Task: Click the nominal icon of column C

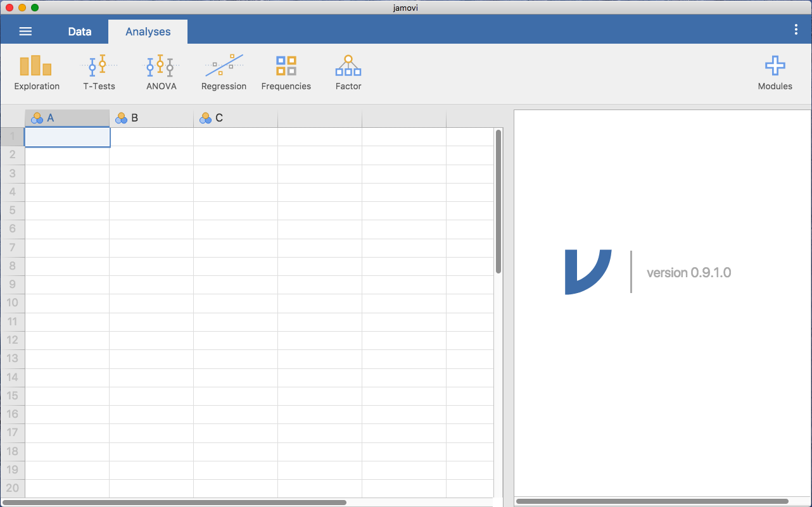Action: click(205, 118)
